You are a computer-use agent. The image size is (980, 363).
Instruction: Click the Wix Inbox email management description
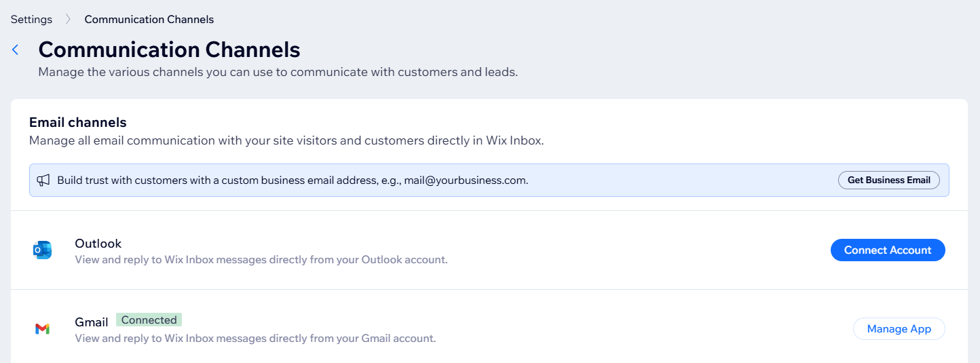coord(286,141)
